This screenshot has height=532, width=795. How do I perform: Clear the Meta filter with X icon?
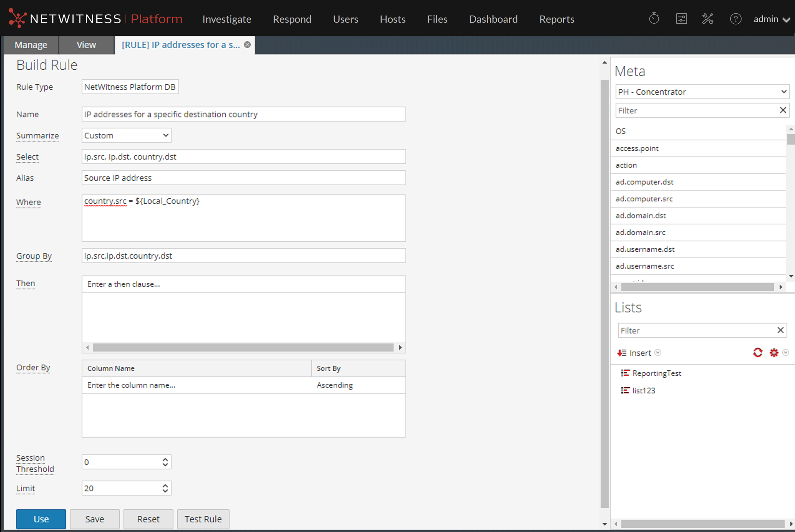(x=783, y=110)
